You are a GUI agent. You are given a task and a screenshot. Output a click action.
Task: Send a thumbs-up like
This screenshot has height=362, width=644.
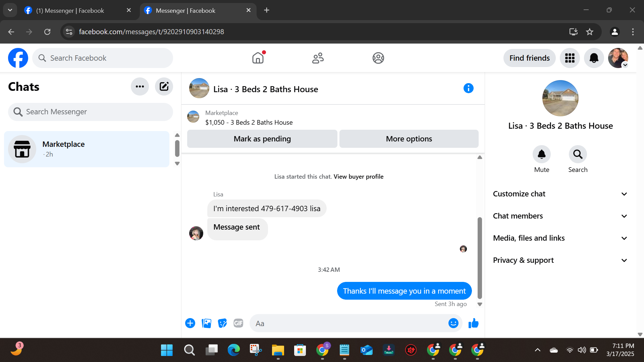(473, 323)
